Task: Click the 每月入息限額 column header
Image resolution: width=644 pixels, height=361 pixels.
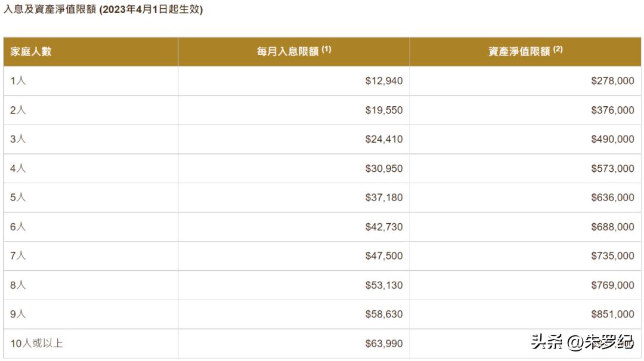Action: pos(288,52)
